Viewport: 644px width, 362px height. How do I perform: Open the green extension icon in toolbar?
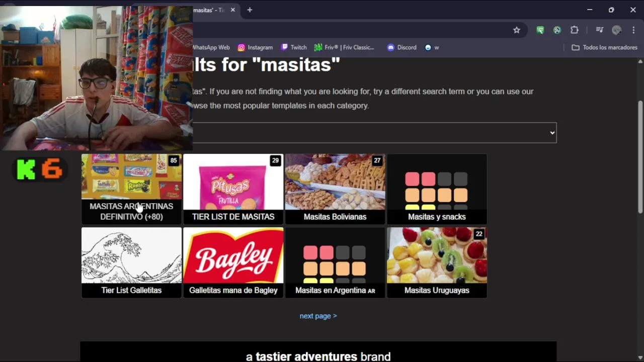[x=540, y=30]
